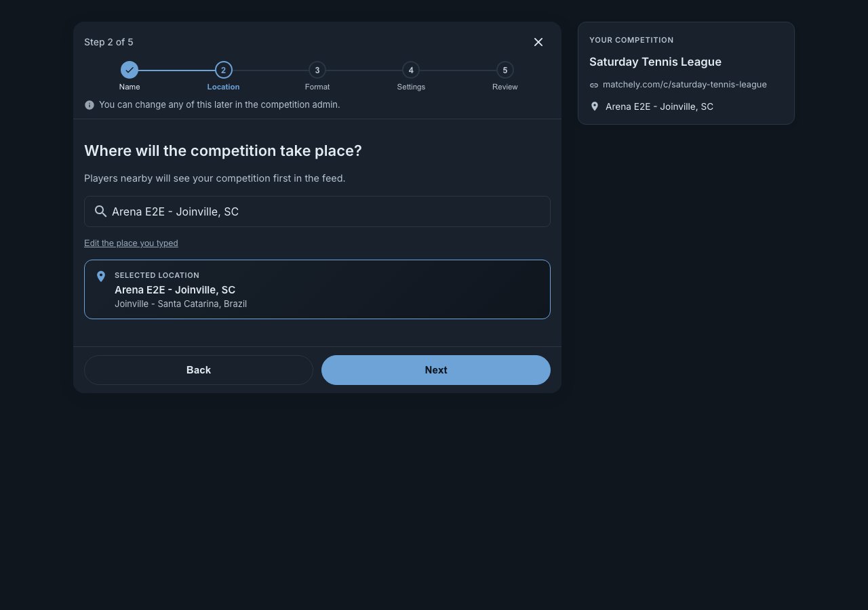Click the link icon next to matchely URL
868x610 pixels.
point(594,85)
